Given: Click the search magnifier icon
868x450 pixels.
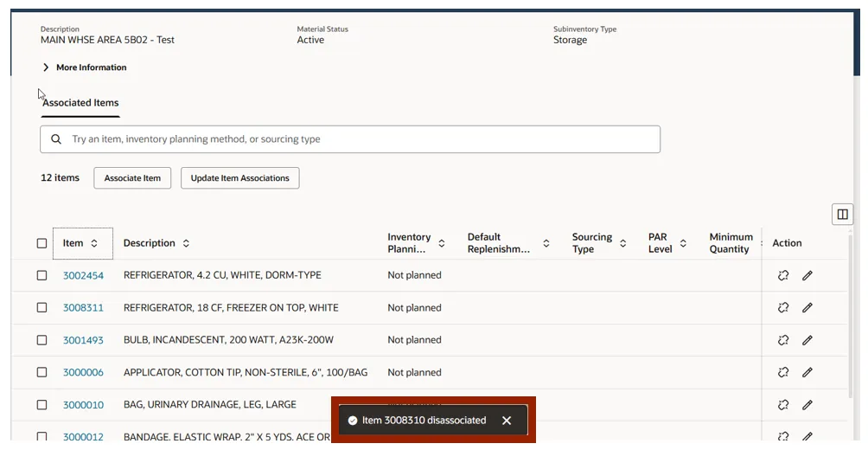Looking at the screenshot, I should click(56, 139).
